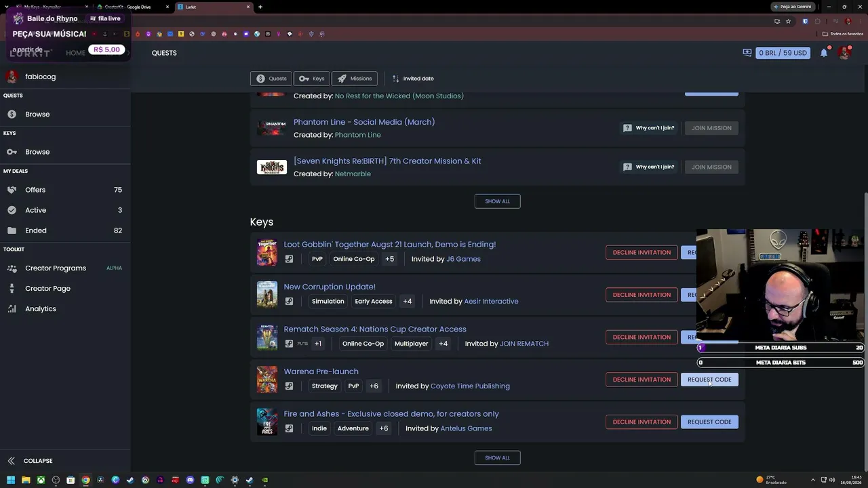Image resolution: width=868 pixels, height=488 pixels.
Task: Sort by Invited date
Action: [x=413, y=79]
